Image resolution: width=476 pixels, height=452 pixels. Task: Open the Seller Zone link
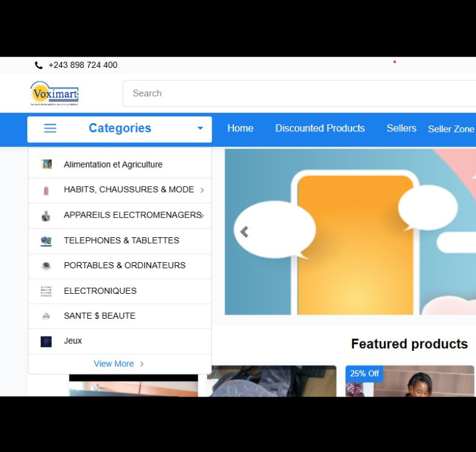pyautogui.click(x=451, y=129)
